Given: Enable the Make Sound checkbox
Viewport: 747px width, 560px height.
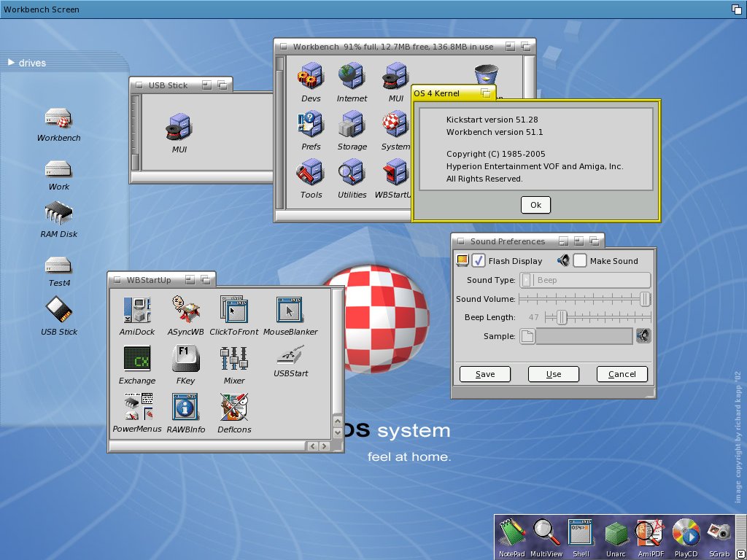Looking at the screenshot, I should click(580, 260).
